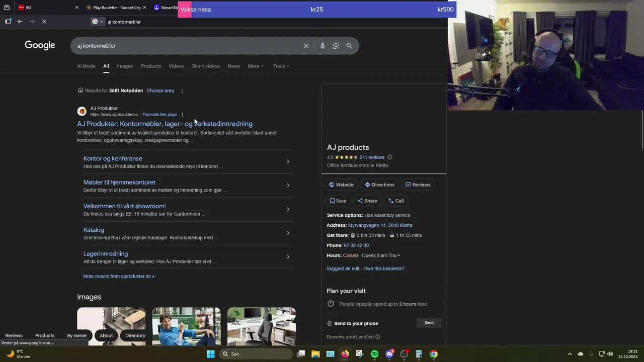Click Choose area link
Viewport: 644px width, 362px height.
coord(160,91)
